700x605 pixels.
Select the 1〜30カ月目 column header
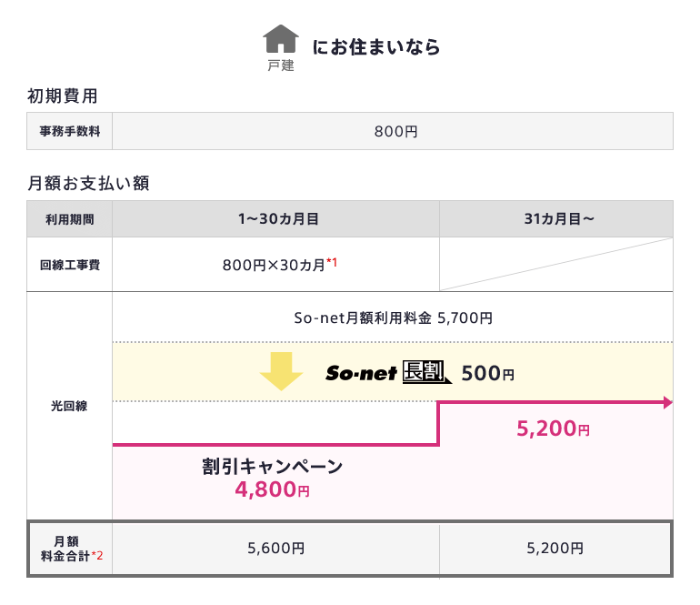pos(275,219)
